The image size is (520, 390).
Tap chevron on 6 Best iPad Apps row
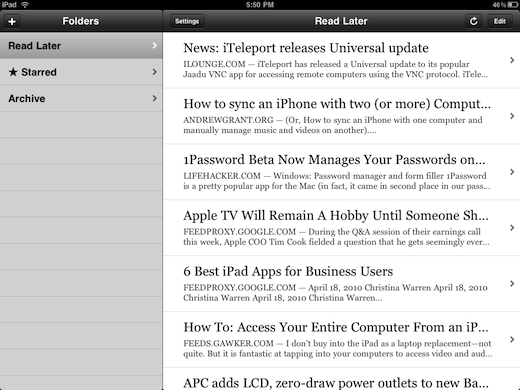coord(512,284)
